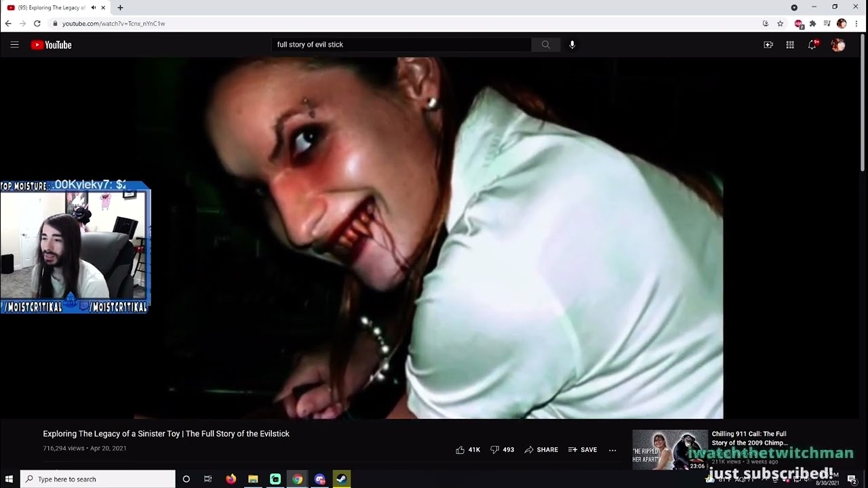Open the YouTube account avatar menu
Image resolution: width=868 pixels, height=488 pixels.
pos(838,45)
